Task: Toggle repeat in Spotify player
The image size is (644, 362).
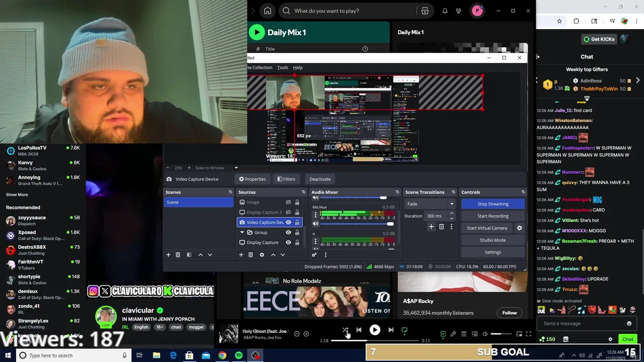Action: coord(404,330)
